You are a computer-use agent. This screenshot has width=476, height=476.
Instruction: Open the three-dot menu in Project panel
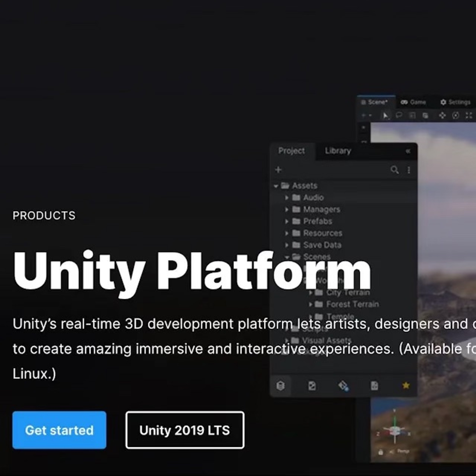(409, 170)
